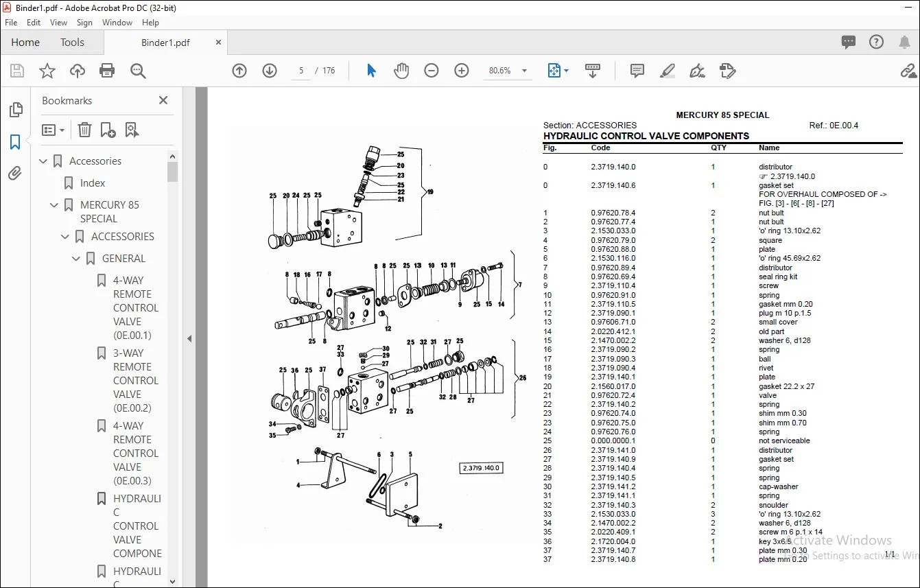Click the cloud upload icon

tap(78, 71)
